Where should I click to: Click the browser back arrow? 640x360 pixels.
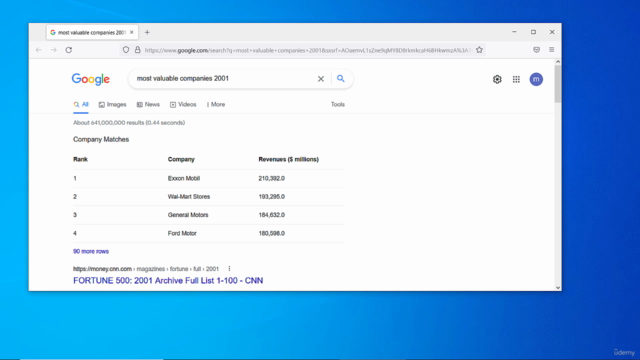tap(39, 50)
